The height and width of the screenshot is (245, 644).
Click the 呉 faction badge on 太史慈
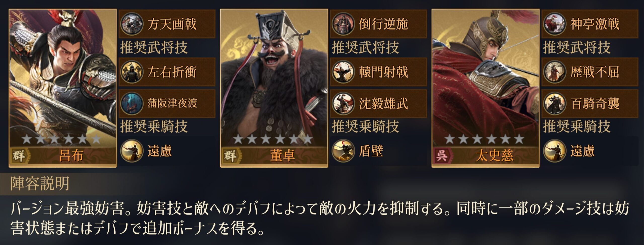pos(442,155)
